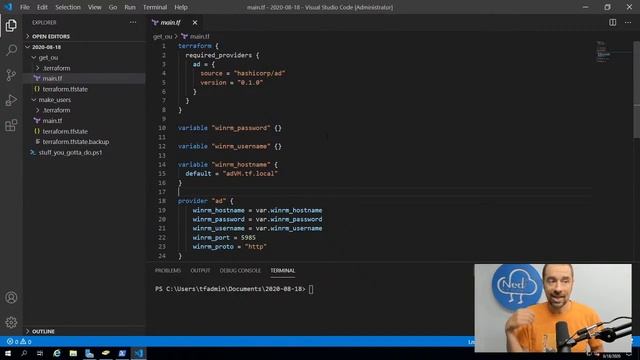Click the winrm_port value 5985
Screen dimensions: 640x360
tap(248, 238)
